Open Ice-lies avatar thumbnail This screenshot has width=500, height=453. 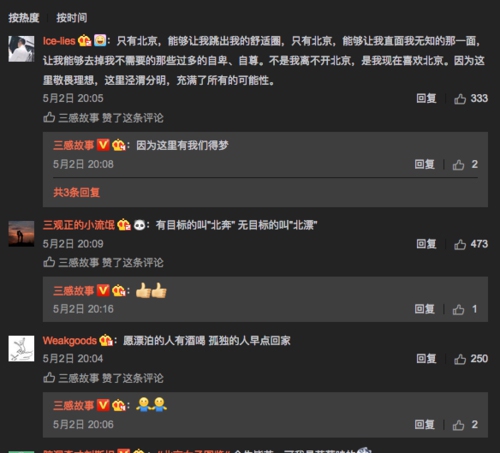pos(21,49)
